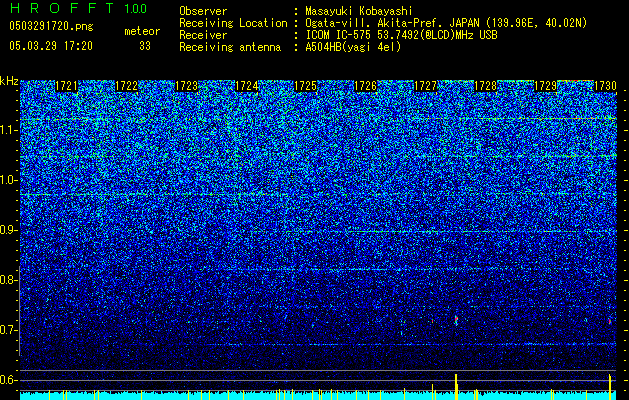This screenshot has height=400, width=629.
Task: Click the kHz axis unit label
Action: pos(9,81)
